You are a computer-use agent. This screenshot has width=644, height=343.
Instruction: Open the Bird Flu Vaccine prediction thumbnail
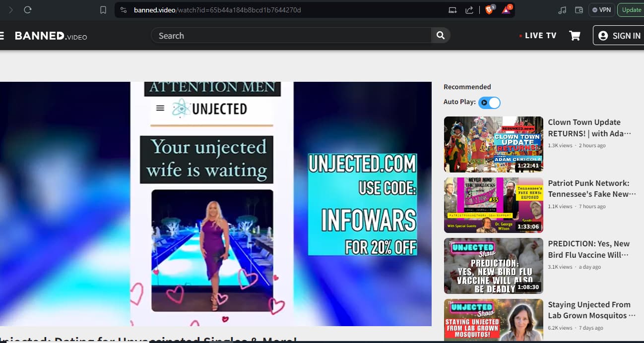tap(494, 266)
